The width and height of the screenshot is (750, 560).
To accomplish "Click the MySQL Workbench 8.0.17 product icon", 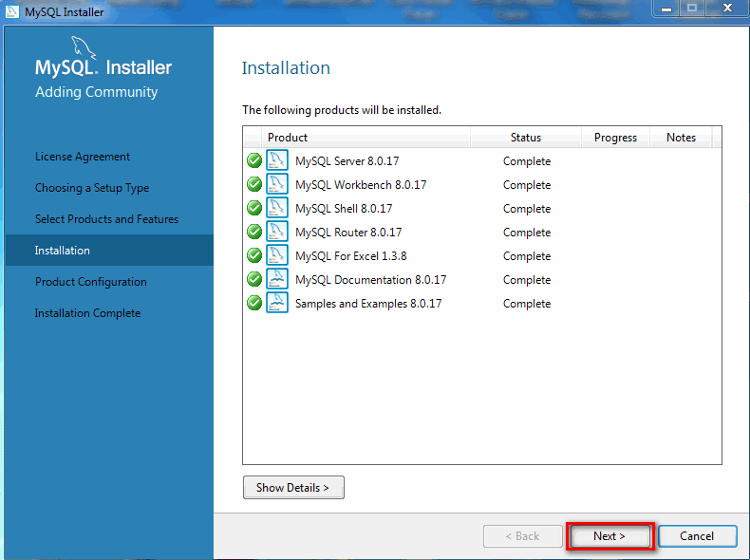I will point(277,184).
